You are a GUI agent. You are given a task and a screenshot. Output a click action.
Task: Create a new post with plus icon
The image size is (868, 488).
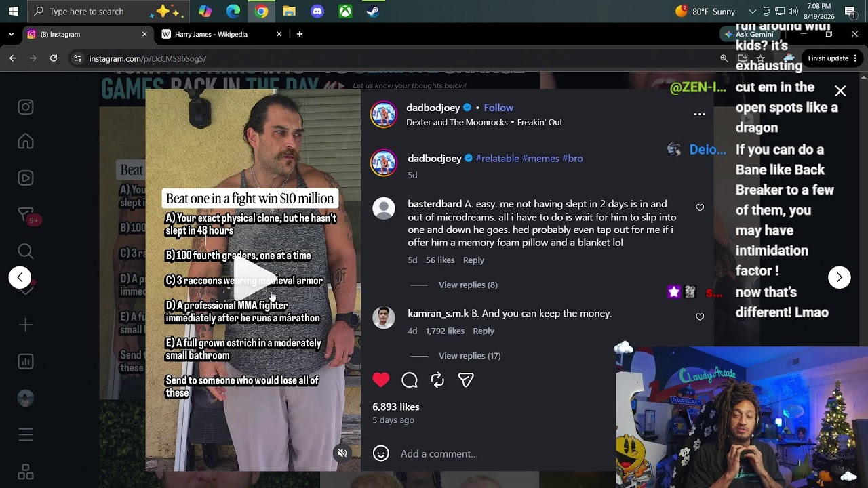tap(26, 325)
